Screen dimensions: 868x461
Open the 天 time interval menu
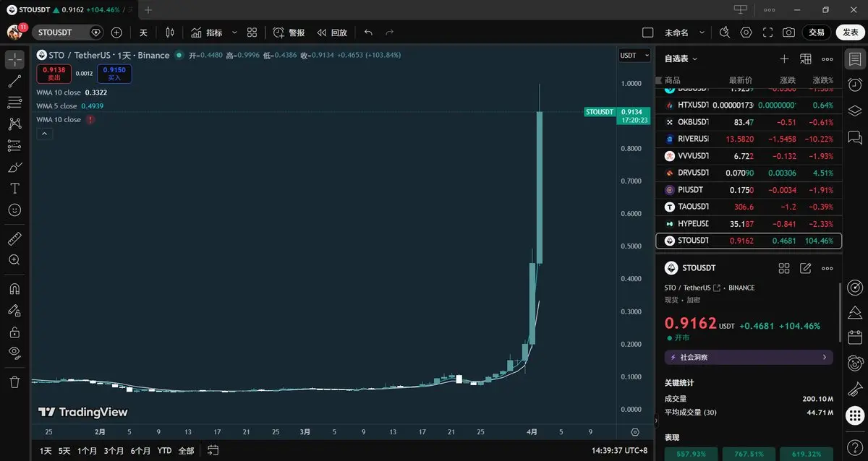coord(143,33)
